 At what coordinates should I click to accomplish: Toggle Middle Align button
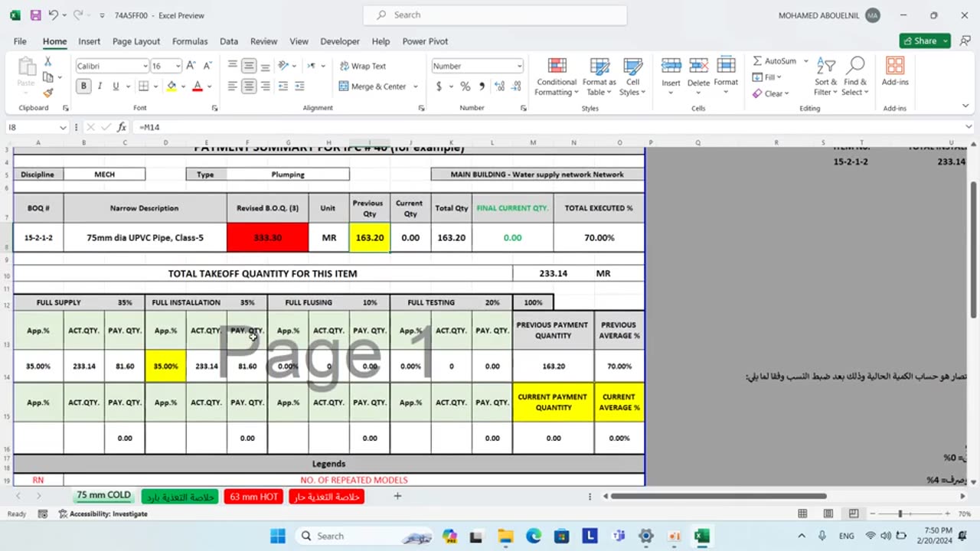[249, 66]
